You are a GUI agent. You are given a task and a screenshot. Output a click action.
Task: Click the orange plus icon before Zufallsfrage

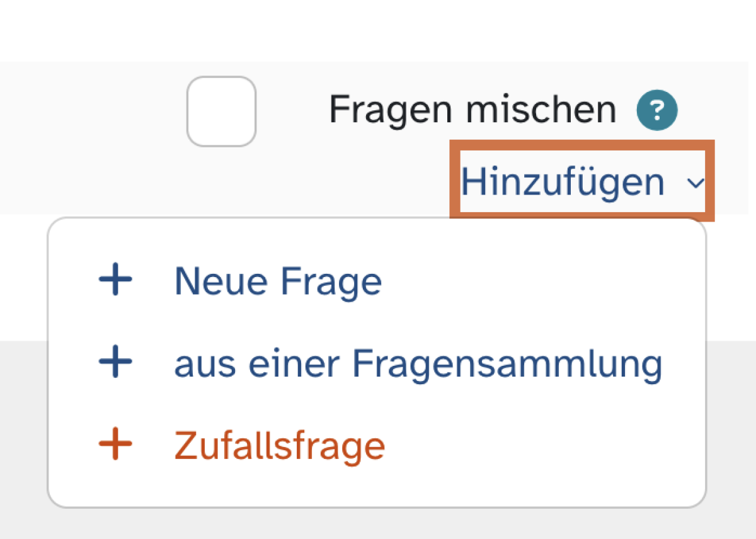point(115,445)
